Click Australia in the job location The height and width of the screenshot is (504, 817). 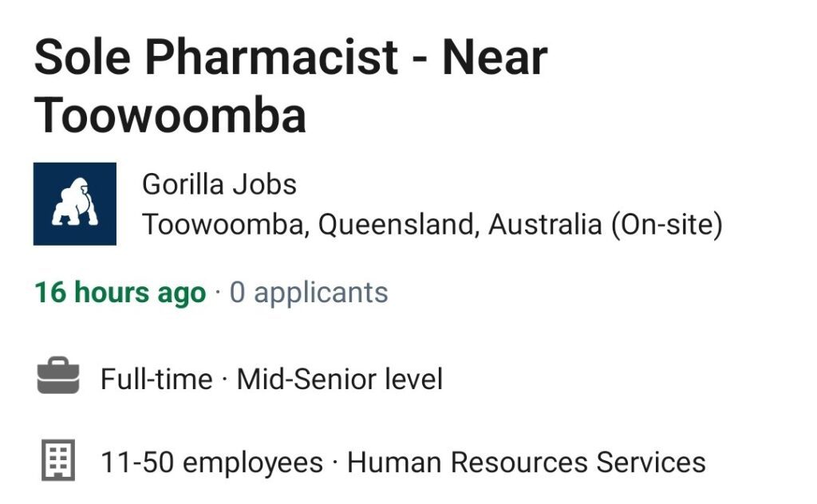(x=545, y=224)
